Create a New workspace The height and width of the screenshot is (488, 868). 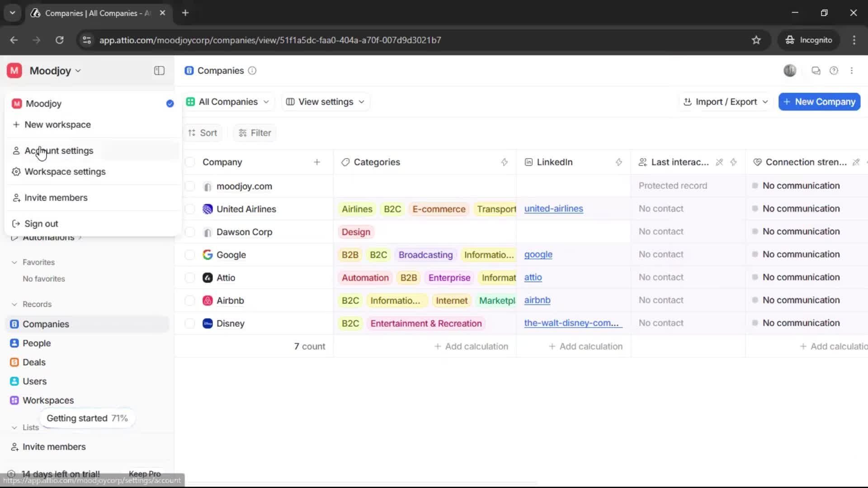93,125
